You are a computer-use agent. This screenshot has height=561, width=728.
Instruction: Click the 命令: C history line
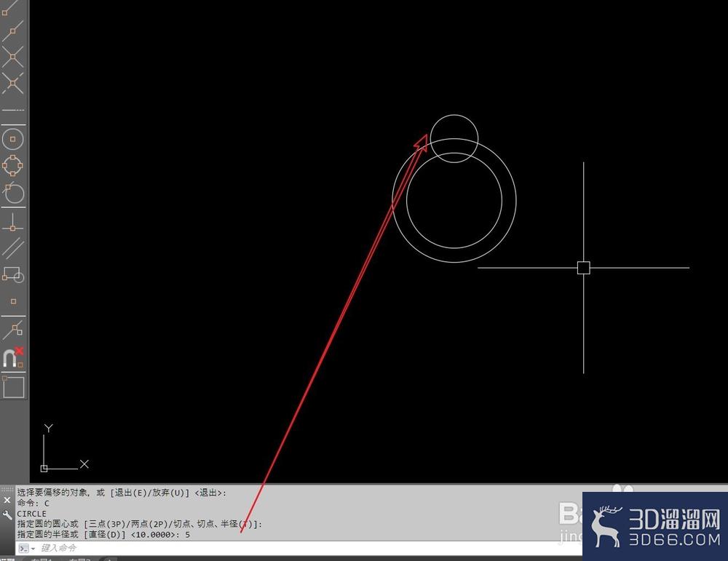tap(33, 503)
